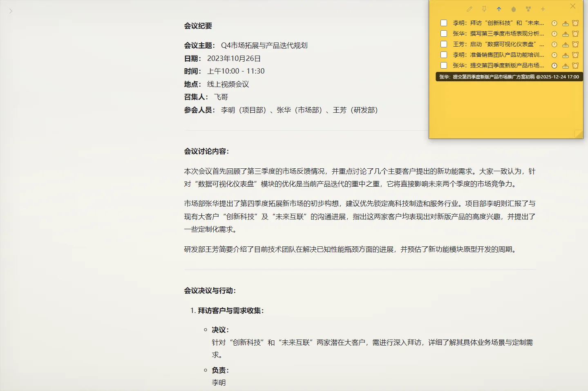Click clock icon for 李明 拜访 task

554,23
